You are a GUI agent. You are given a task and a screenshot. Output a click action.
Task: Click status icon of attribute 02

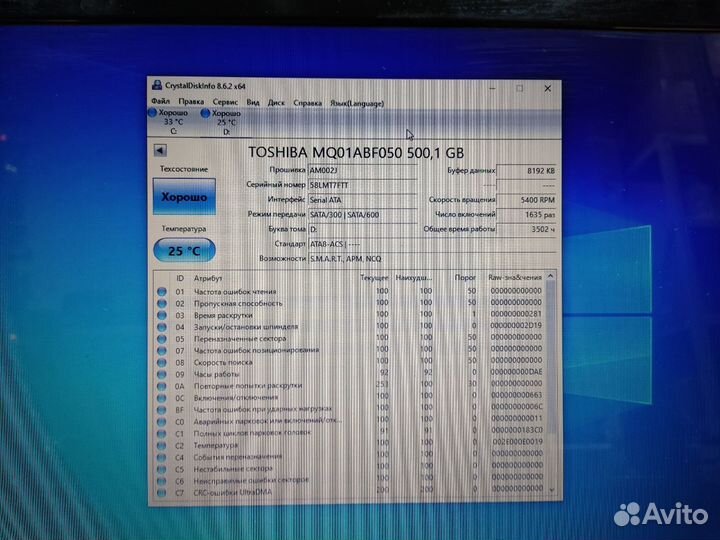pos(162,304)
